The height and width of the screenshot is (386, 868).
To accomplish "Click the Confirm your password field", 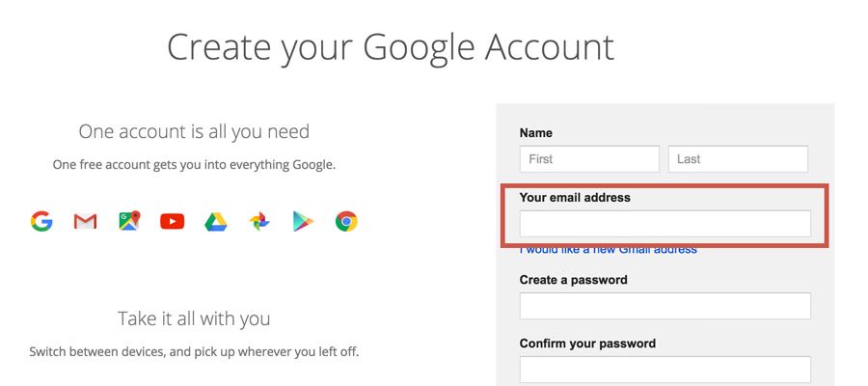I will (x=665, y=370).
